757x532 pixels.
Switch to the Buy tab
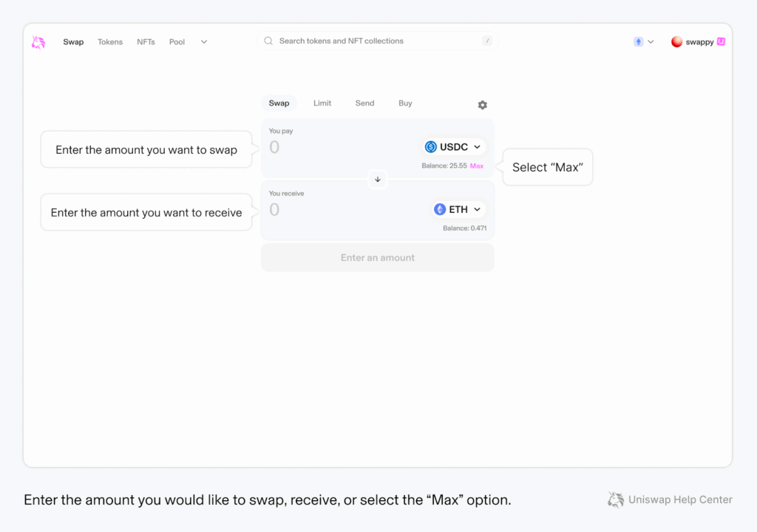[405, 103]
